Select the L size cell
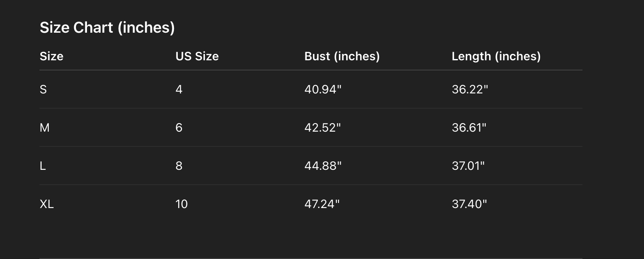This screenshot has height=259, width=644. pyautogui.click(x=43, y=166)
